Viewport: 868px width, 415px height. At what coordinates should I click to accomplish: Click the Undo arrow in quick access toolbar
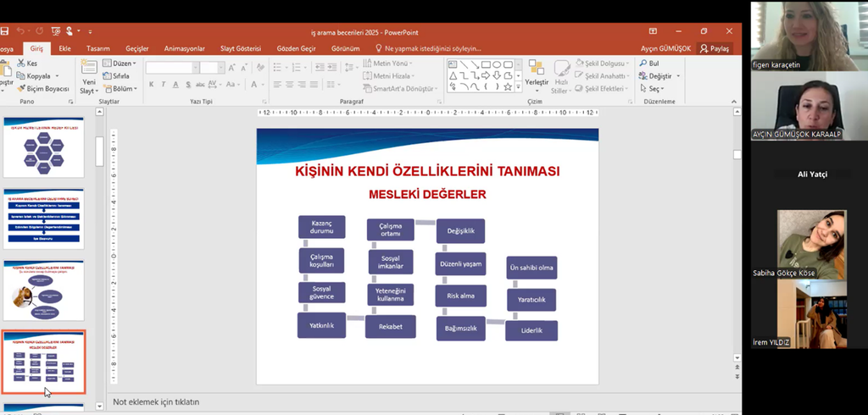(20, 31)
